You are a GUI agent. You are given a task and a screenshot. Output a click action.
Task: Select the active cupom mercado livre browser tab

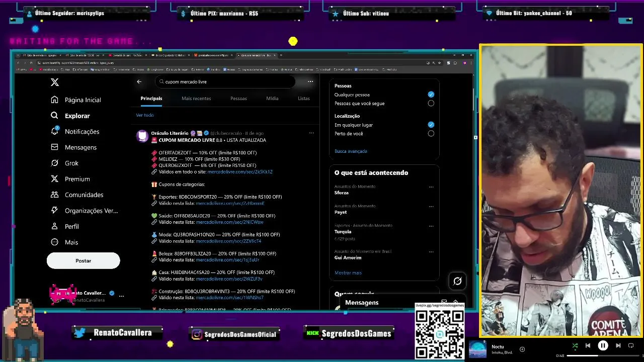tap(257, 55)
